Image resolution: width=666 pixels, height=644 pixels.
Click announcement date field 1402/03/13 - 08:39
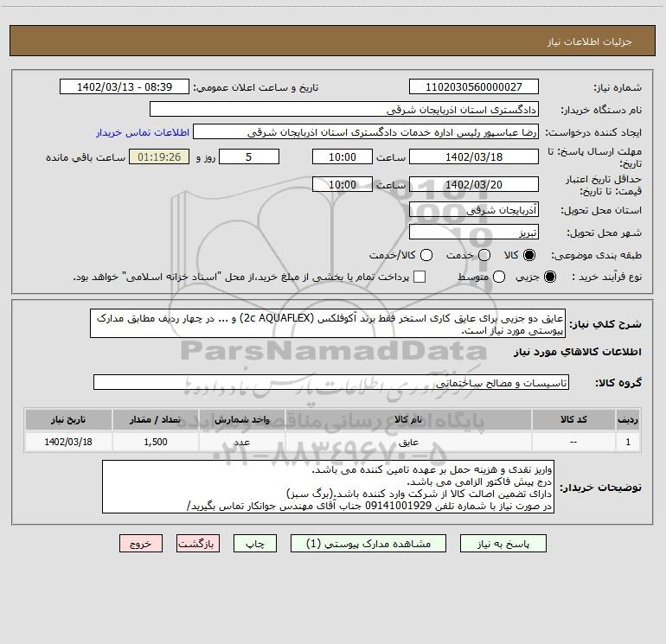(125, 86)
